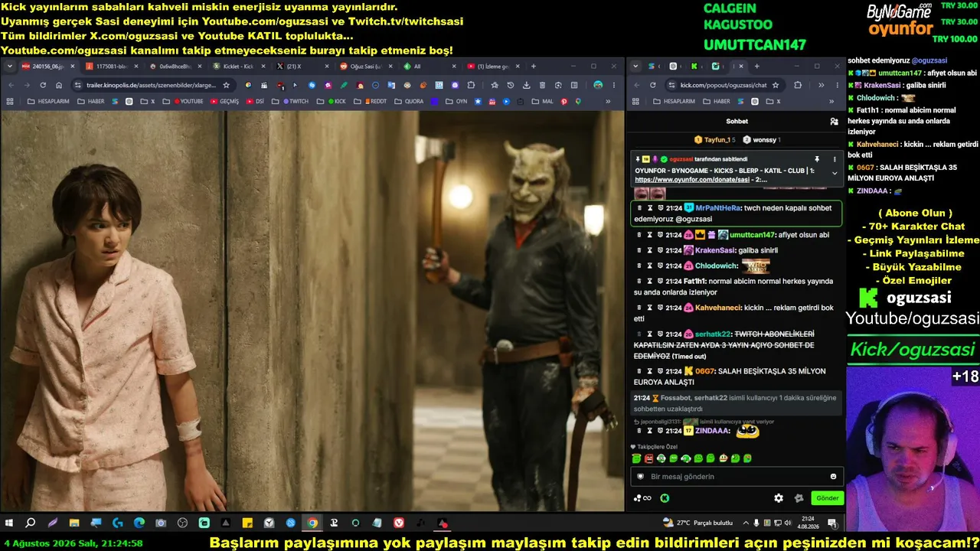This screenshot has height=551, width=980.
Task: Show hidden toolbar extensions in the chat window
Action: pyautogui.click(x=821, y=85)
